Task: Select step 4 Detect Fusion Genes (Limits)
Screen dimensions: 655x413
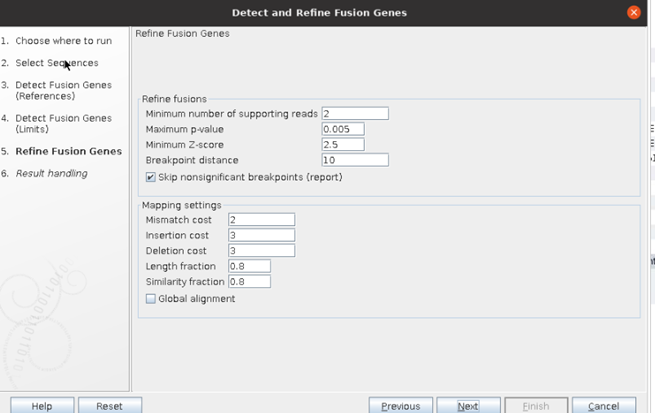Action: point(63,124)
